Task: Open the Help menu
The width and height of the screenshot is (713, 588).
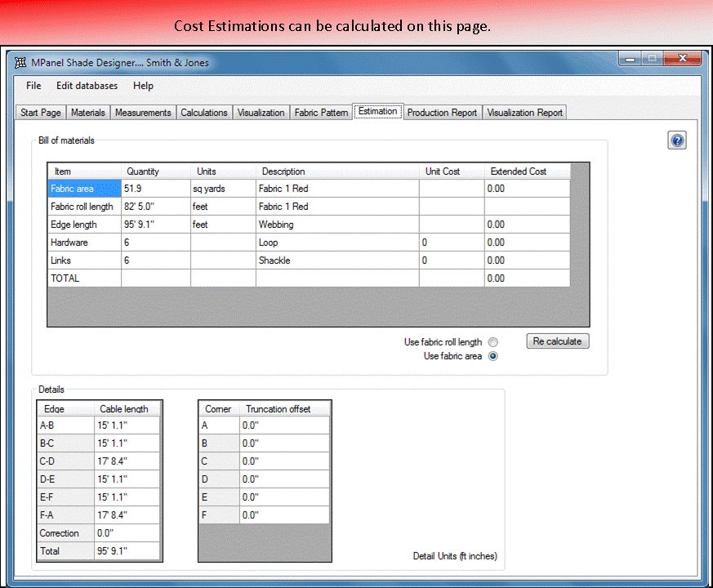Action: coord(143,86)
